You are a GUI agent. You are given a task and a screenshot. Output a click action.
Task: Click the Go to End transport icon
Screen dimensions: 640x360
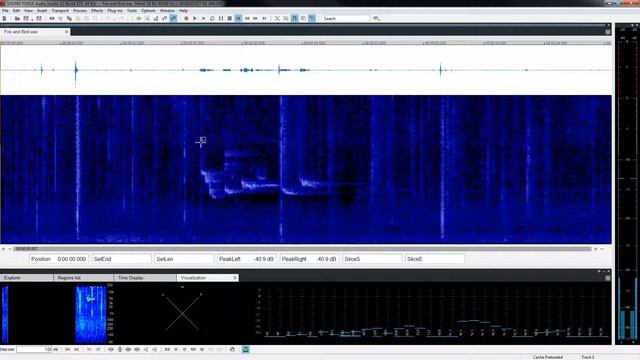pyautogui.click(x=264, y=18)
